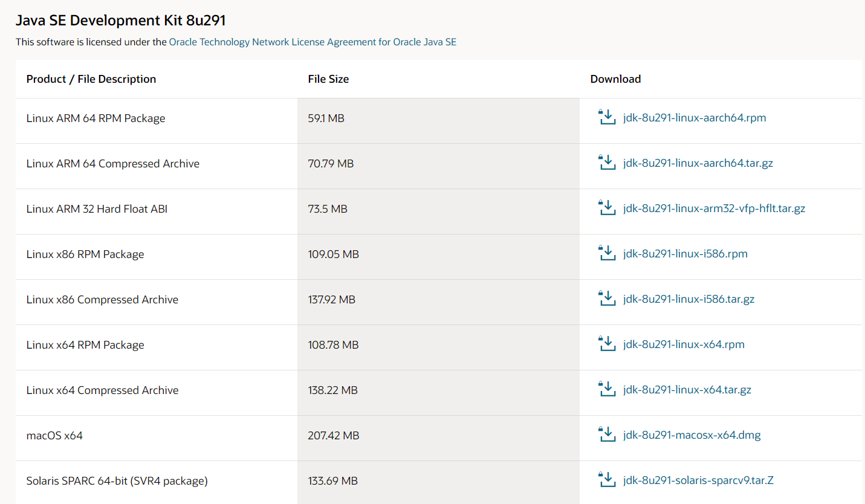Click download icon beside jdk-8u291-linux-aarch64.tar.gz

click(607, 163)
